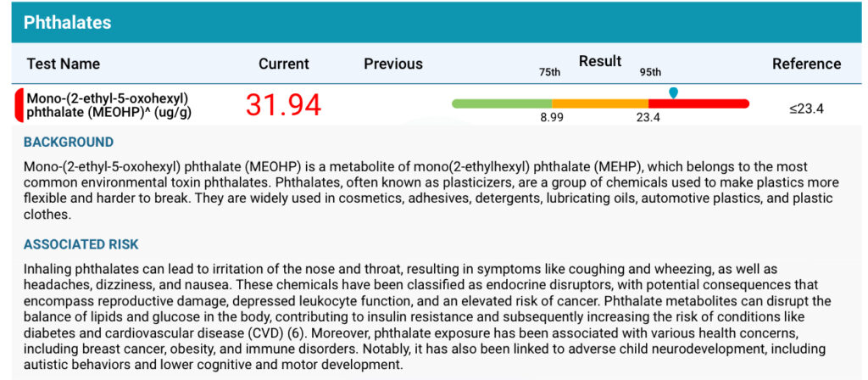This screenshot has width=868, height=380.
Task: Click the green segment of result bar
Action: pos(502,103)
